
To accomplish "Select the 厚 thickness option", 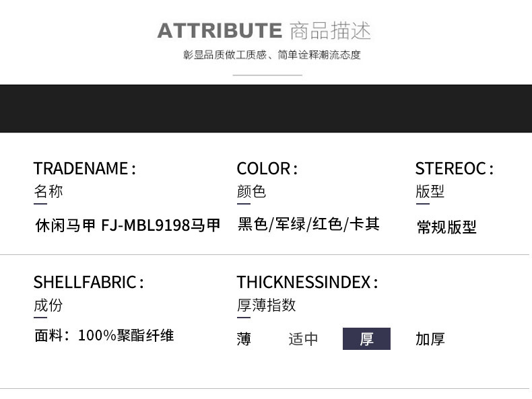I will [x=366, y=338].
